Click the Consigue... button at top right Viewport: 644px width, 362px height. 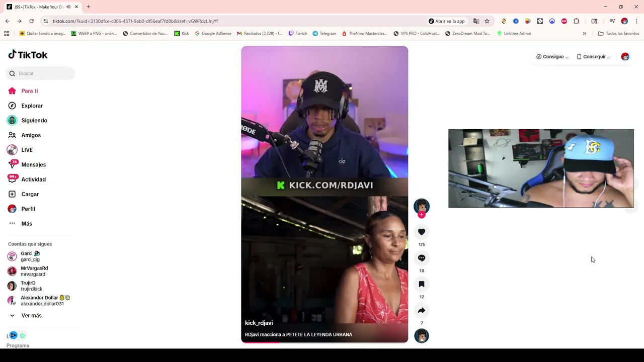552,57
